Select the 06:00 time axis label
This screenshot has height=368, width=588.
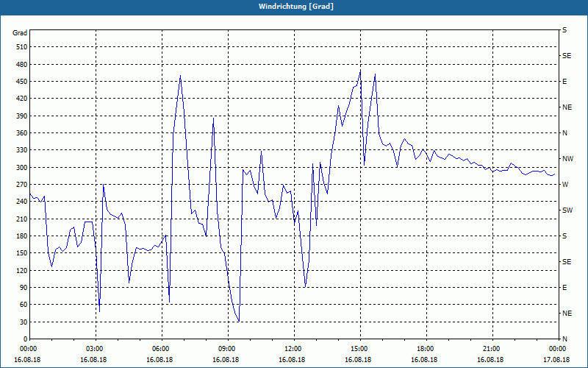click(x=162, y=349)
